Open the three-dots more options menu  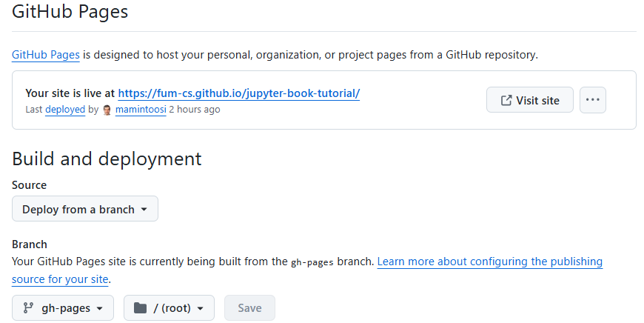tap(592, 100)
